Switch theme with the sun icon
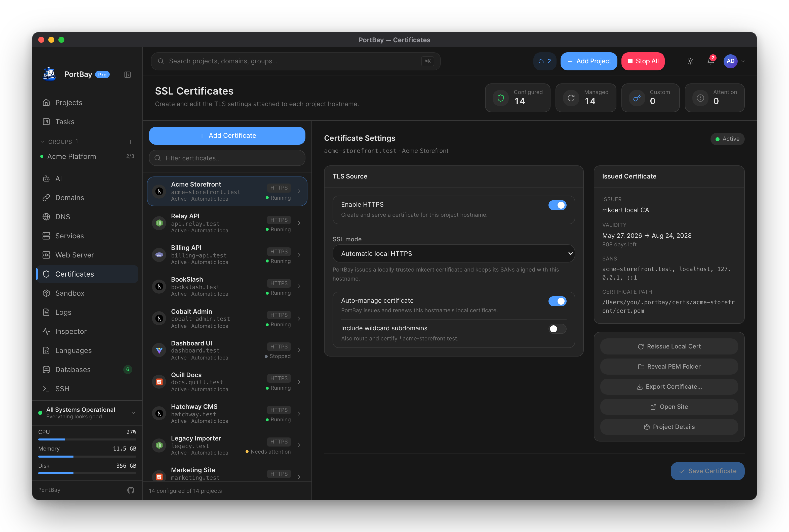 tap(690, 61)
